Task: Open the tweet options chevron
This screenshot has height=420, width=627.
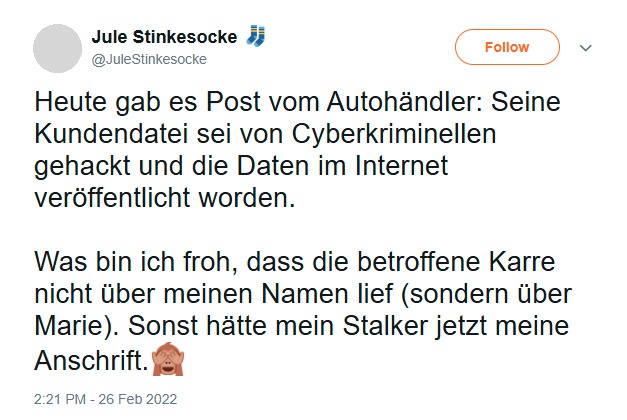Action: pos(586,48)
